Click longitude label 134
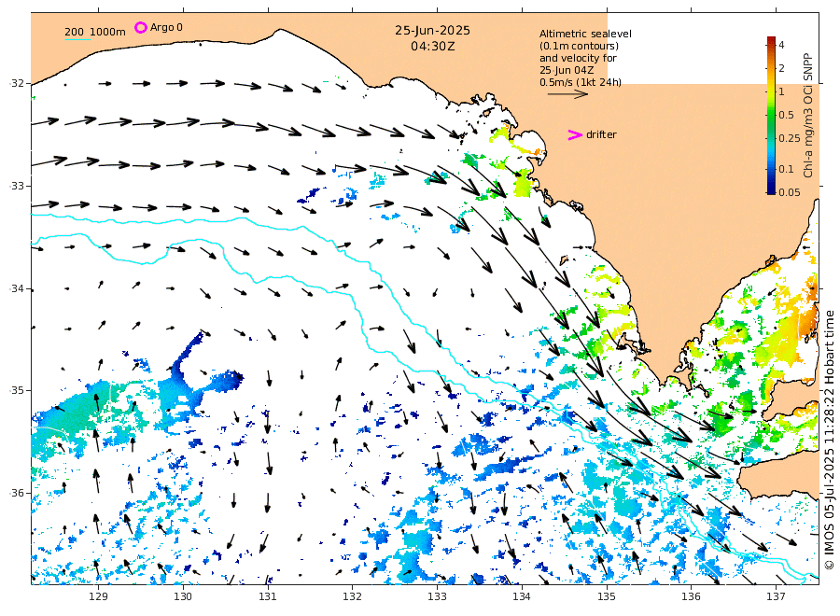 tap(522, 596)
